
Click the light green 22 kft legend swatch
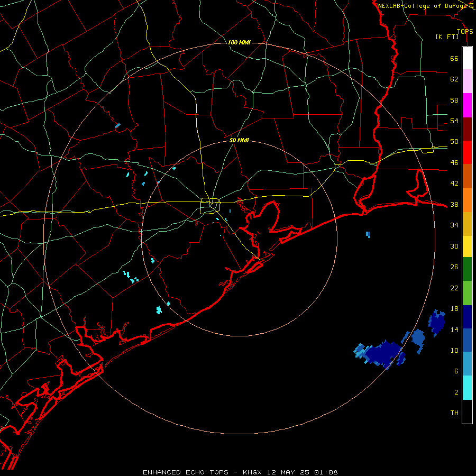pos(467,293)
